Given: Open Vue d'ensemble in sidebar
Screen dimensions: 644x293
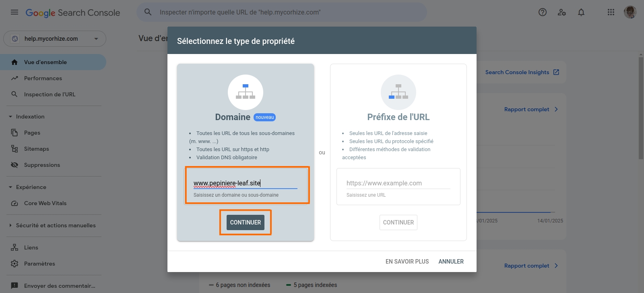Looking at the screenshot, I should click(53, 62).
